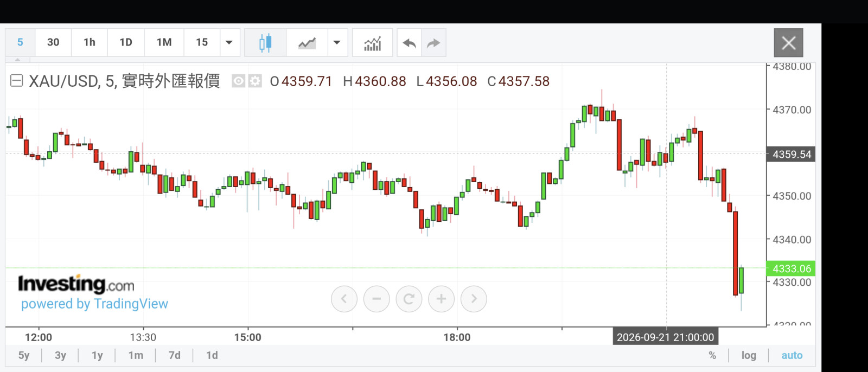Screen dimensions: 868x372
Task: Toggle XAU/USD series visibility eye
Action: (239, 81)
